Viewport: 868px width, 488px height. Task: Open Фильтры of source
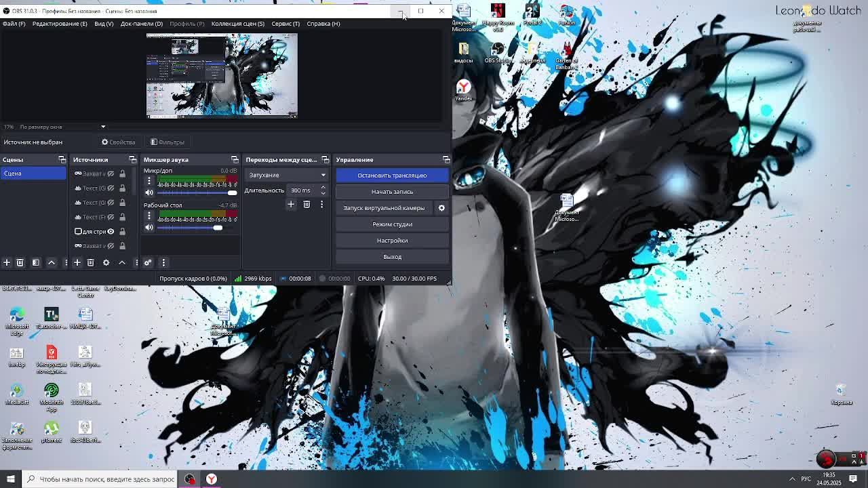[x=167, y=142]
